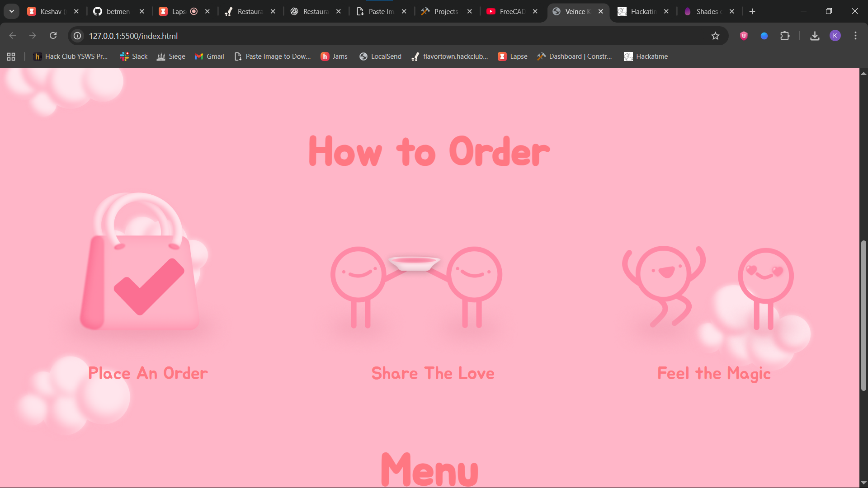868x488 pixels.
Task: Click the page reload icon
Action: (53, 36)
